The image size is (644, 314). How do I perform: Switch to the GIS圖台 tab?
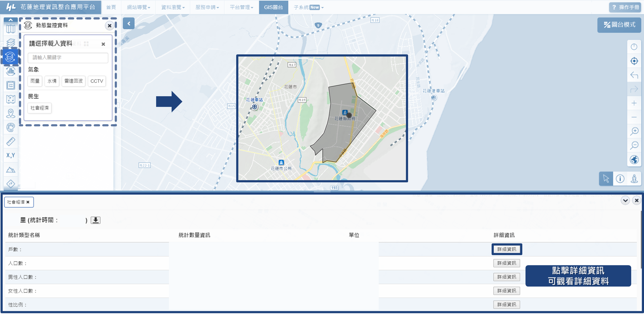click(273, 7)
